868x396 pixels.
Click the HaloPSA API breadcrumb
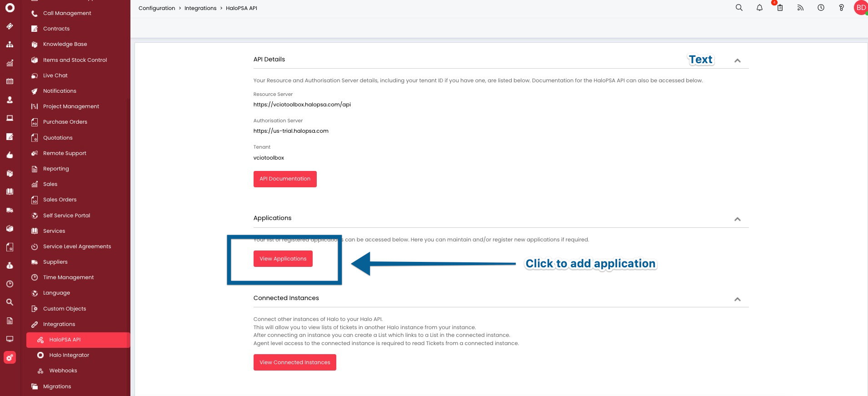(x=241, y=8)
